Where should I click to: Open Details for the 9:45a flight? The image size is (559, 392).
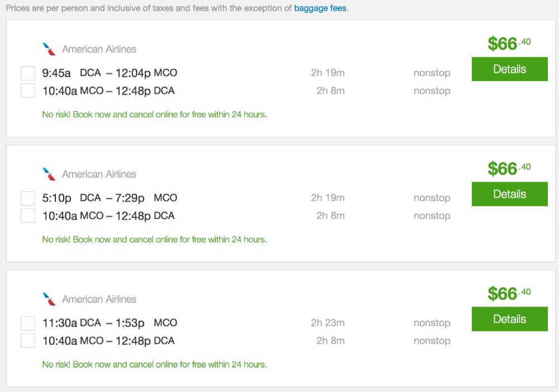509,69
